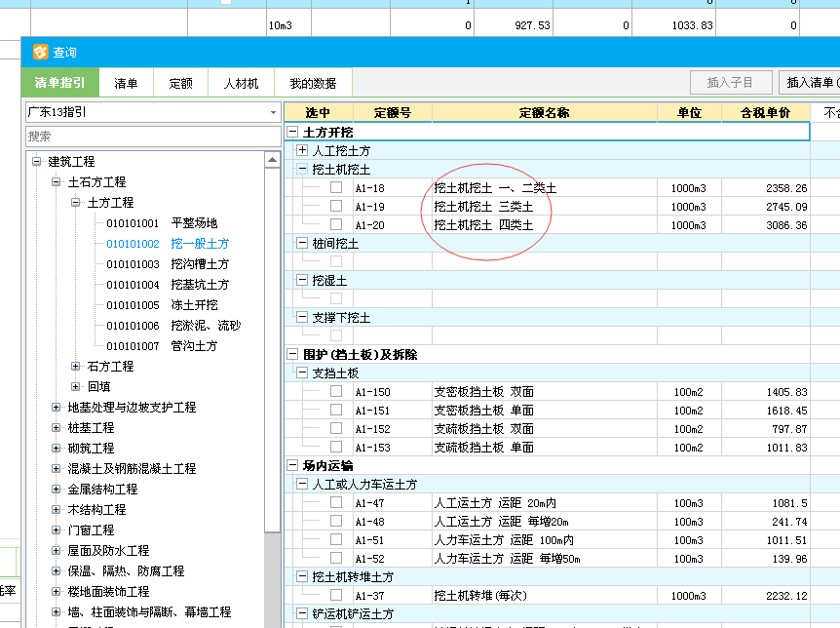840x628 pixels.
Task: Collapse the 土石方工程 tree node
Action: (x=56, y=181)
